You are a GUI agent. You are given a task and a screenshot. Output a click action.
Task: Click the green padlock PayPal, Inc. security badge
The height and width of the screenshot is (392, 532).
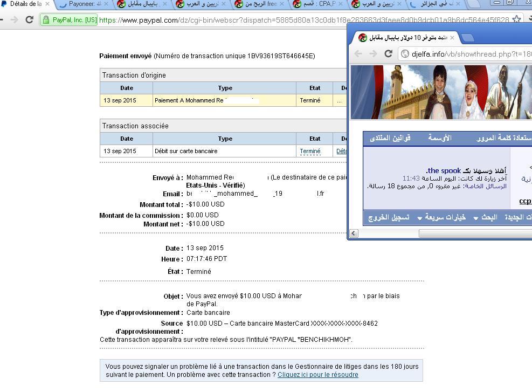coord(69,20)
